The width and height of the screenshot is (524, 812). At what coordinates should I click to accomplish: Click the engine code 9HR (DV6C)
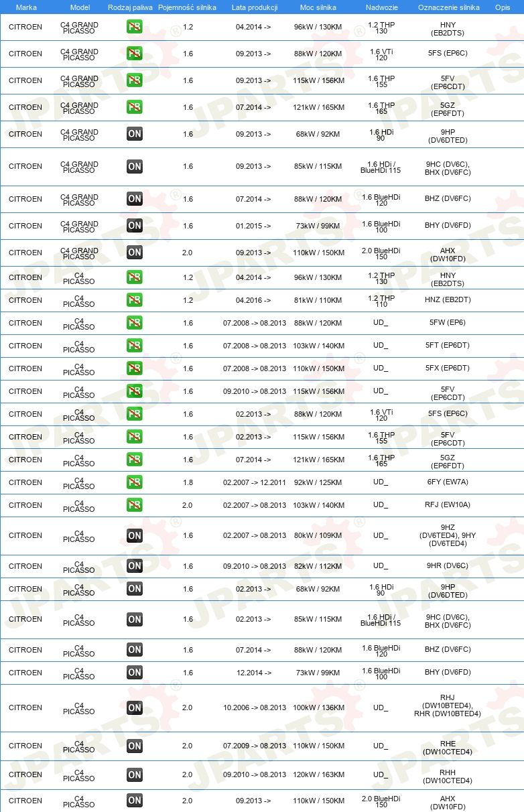448,566
